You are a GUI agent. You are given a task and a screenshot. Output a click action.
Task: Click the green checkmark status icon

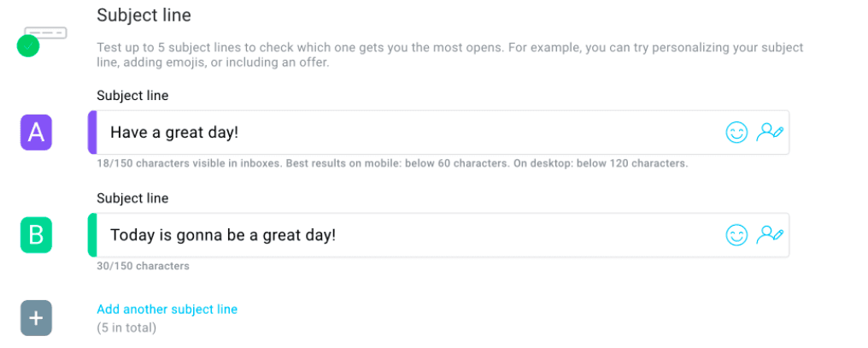coord(28,46)
